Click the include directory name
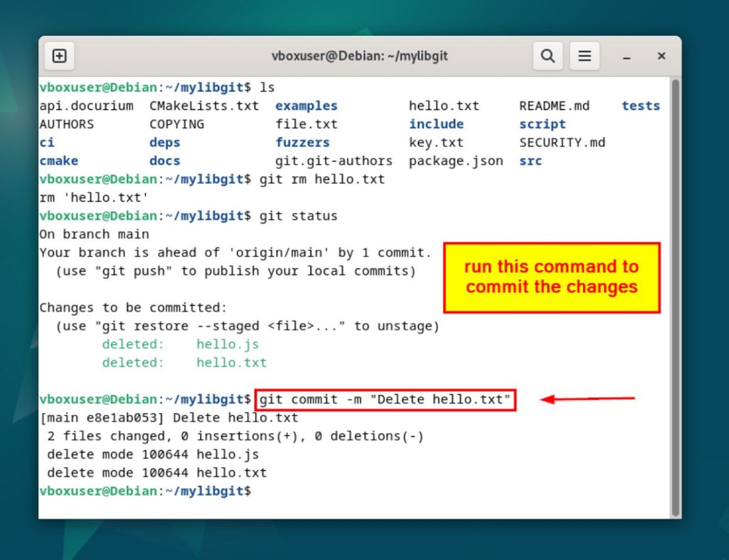This screenshot has height=560, width=729. tap(436, 124)
